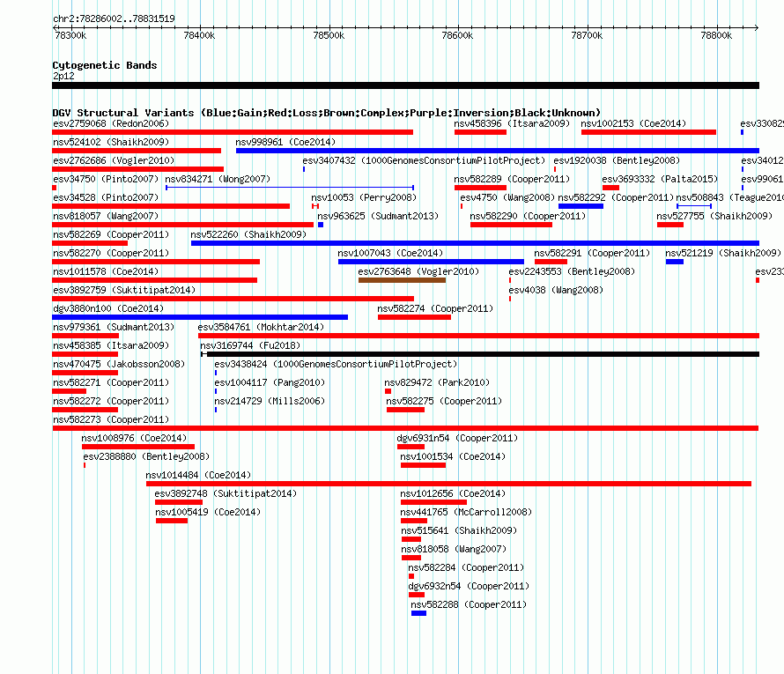Click dgv3880n100 (Coe2014) label
The height and width of the screenshot is (674, 784).
click(108, 308)
